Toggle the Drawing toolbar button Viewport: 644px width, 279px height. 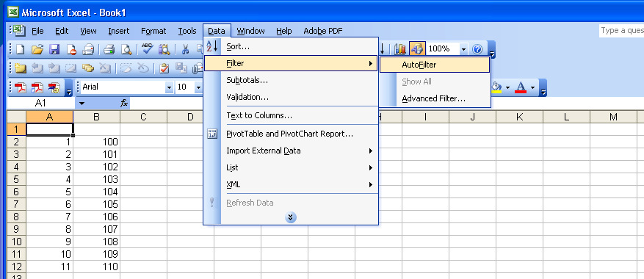click(x=417, y=49)
